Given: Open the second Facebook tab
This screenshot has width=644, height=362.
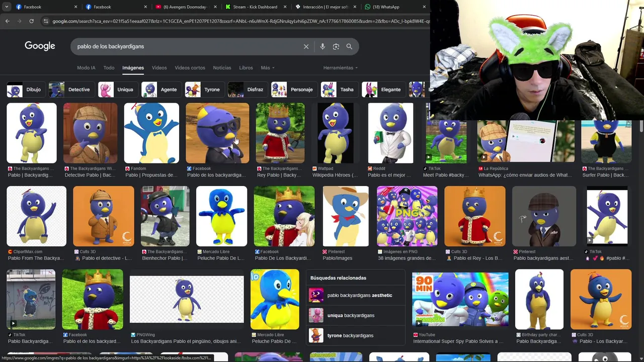Looking at the screenshot, I should click(116, 7).
